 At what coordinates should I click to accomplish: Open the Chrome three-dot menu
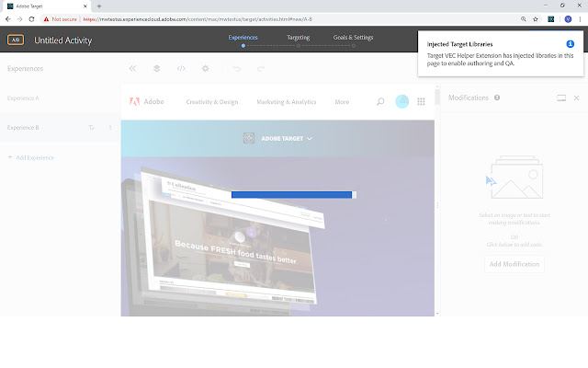click(580, 19)
